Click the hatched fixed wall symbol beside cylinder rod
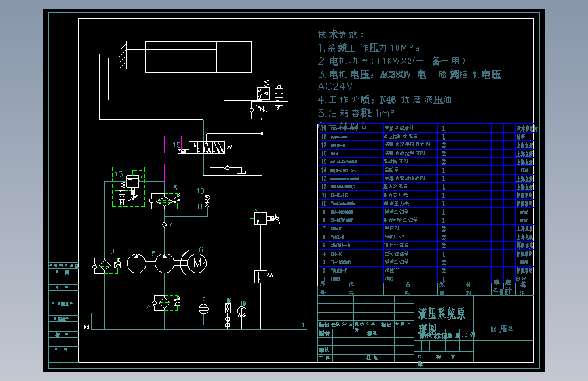Screen dimensions: 588x381 [123, 55]
